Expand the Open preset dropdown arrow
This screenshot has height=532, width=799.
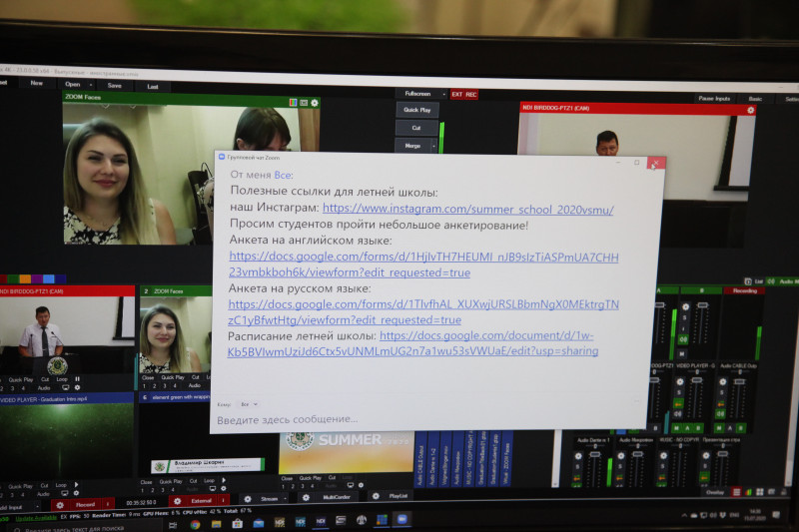tap(91, 85)
